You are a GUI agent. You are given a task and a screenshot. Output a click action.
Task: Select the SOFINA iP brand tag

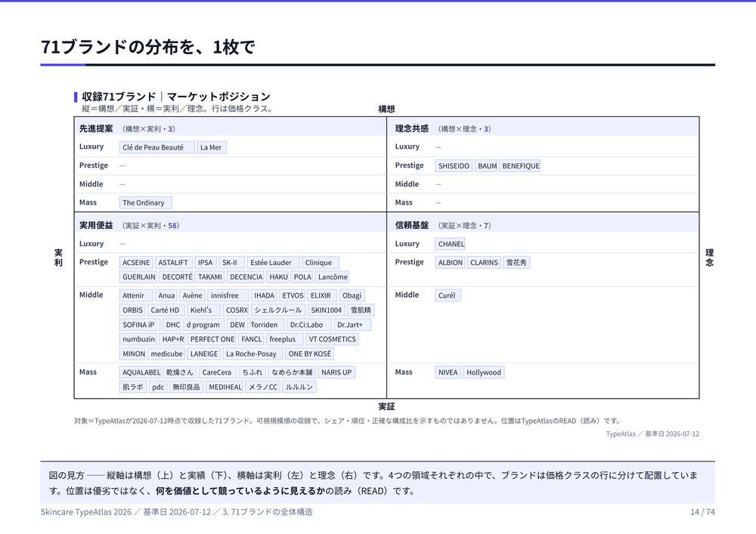click(x=139, y=325)
